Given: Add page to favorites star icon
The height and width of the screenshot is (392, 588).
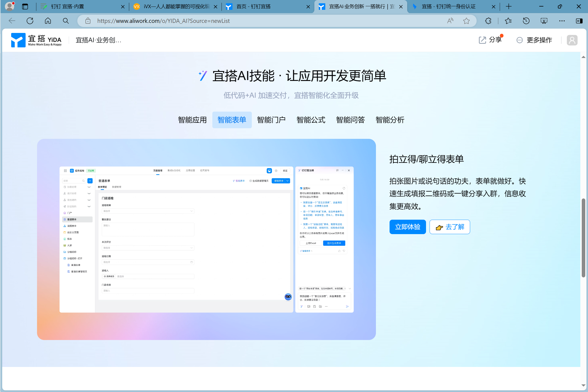Looking at the screenshot, I should point(466,21).
